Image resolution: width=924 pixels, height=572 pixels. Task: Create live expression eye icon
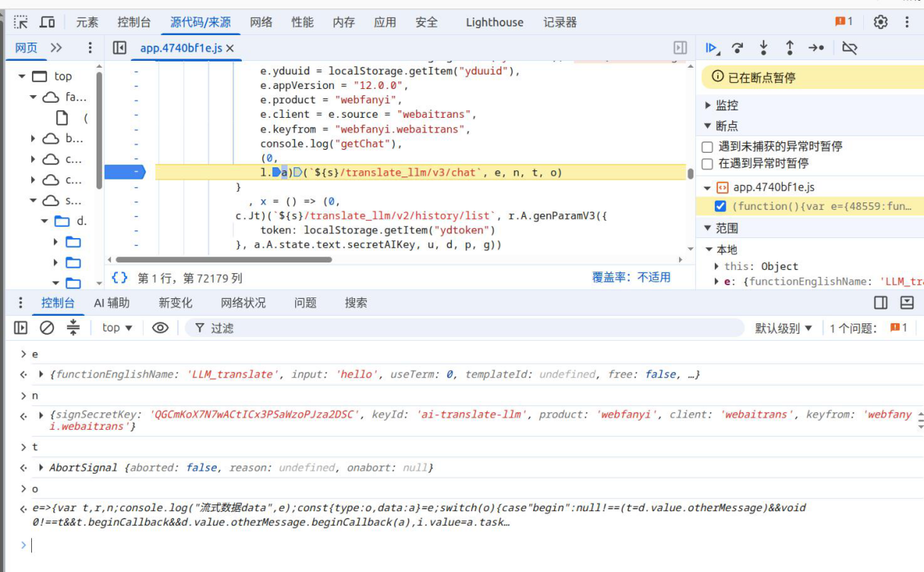click(160, 328)
